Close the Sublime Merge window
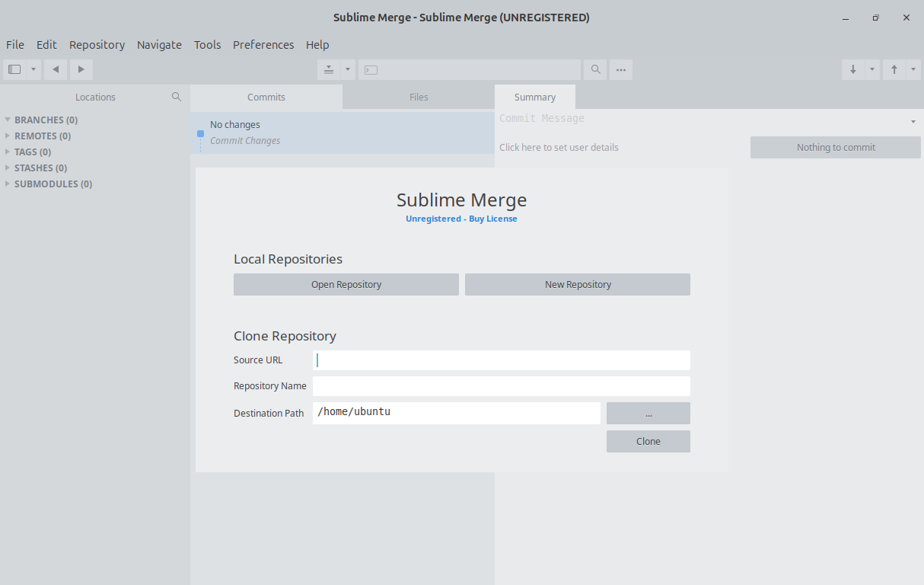Screen dimensions: 924x585 pyautogui.click(x=906, y=18)
